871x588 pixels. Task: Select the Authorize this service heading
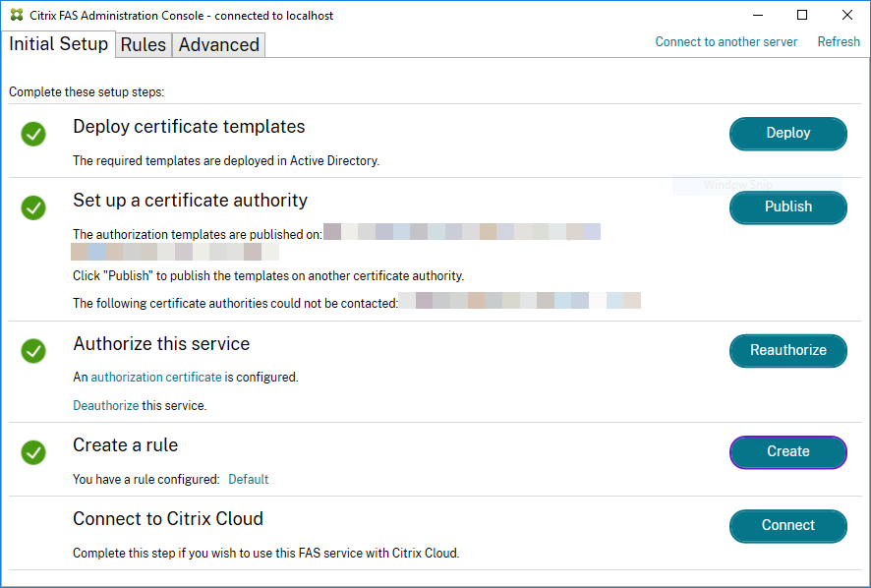(161, 344)
